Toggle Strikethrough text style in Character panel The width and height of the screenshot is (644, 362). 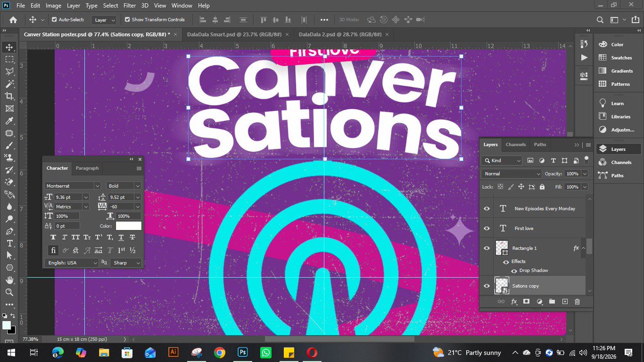pyautogui.click(x=133, y=237)
